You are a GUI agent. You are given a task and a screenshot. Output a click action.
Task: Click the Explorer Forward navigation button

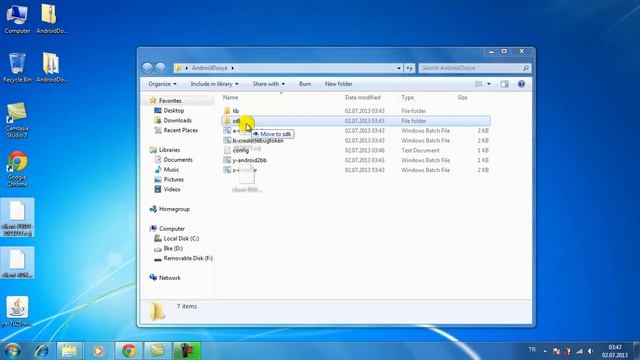tap(160, 68)
